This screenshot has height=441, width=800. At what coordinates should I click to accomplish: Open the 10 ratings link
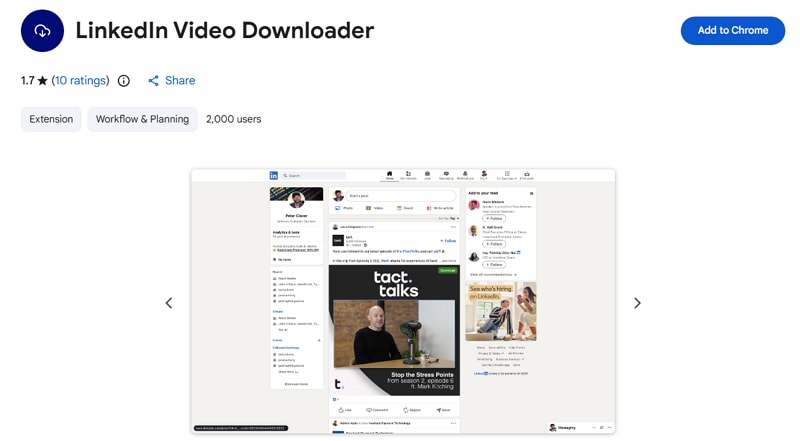click(81, 81)
